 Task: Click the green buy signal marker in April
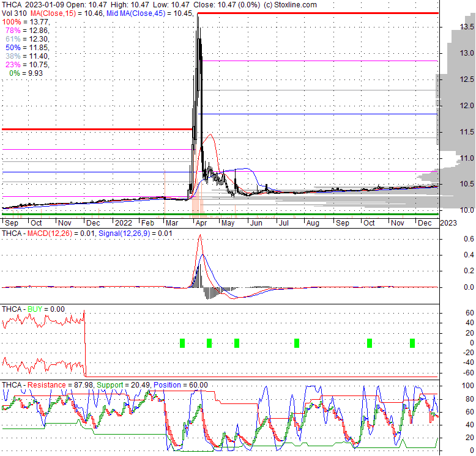tap(209, 343)
